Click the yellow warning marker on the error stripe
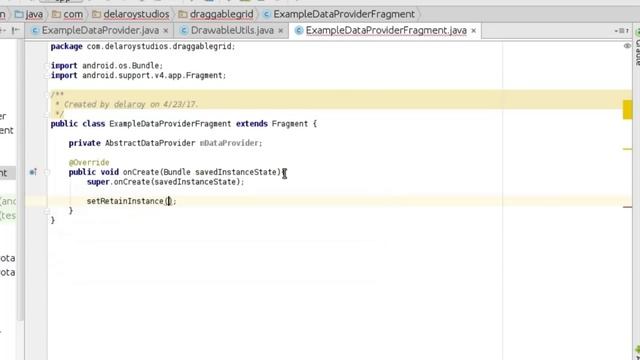This screenshot has height=360, width=640. pyautogui.click(x=627, y=110)
